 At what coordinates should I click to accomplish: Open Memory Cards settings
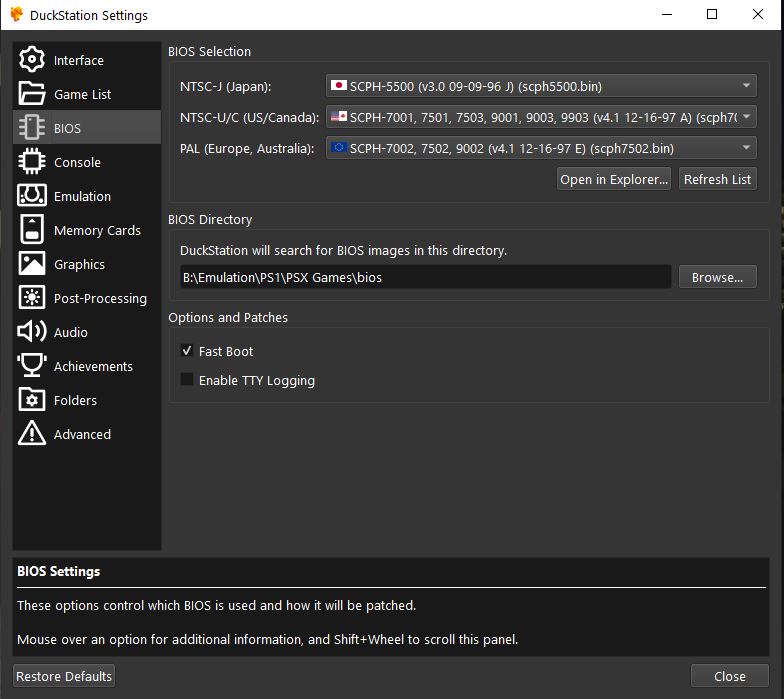click(86, 230)
